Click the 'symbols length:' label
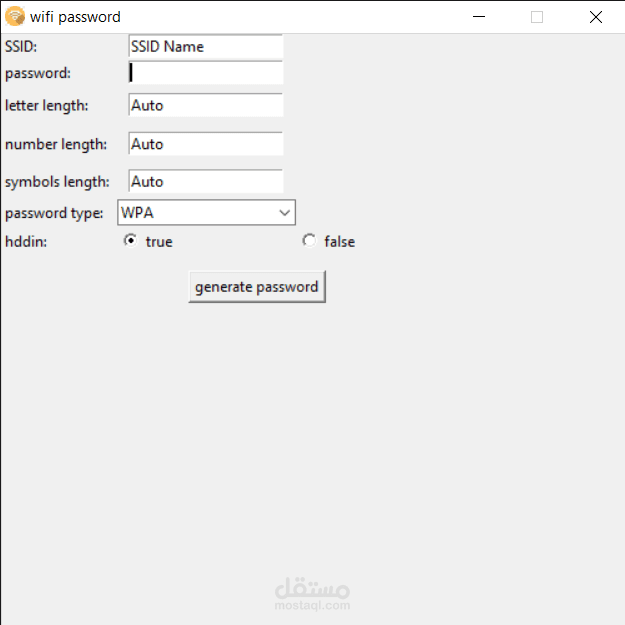 [x=57, y=183]
